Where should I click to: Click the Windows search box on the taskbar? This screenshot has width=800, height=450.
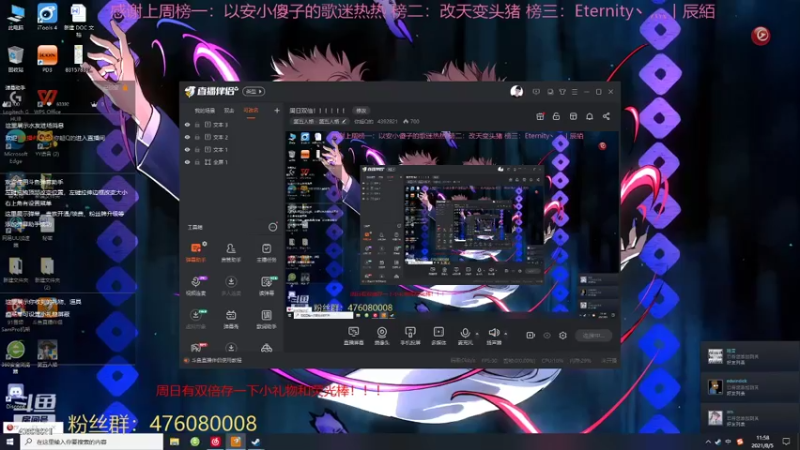click(x=92, y=441)
